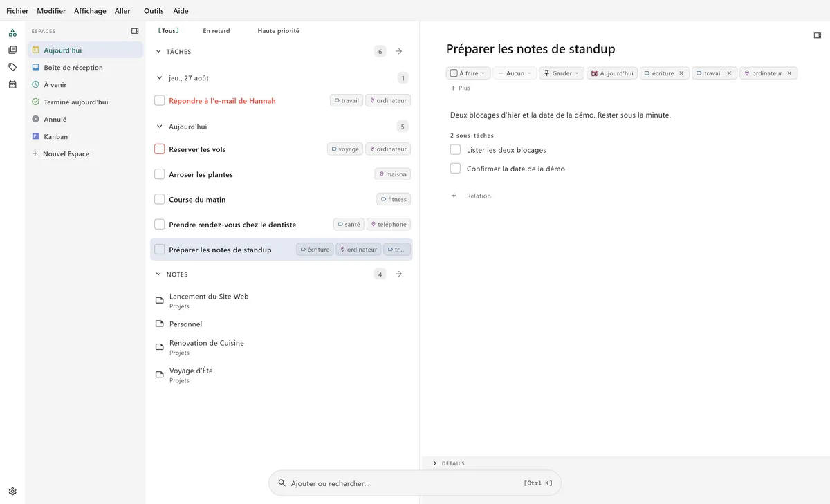Open all notes via NOTES arrow

(x=398, y=274)
